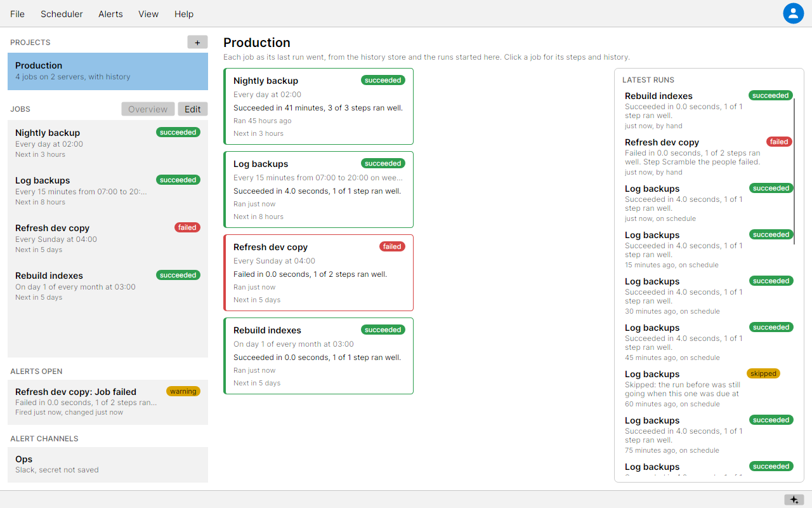
Task: Click 'Next in 3 hours' on Nightly backup card
Action: (x=258, y=133)
